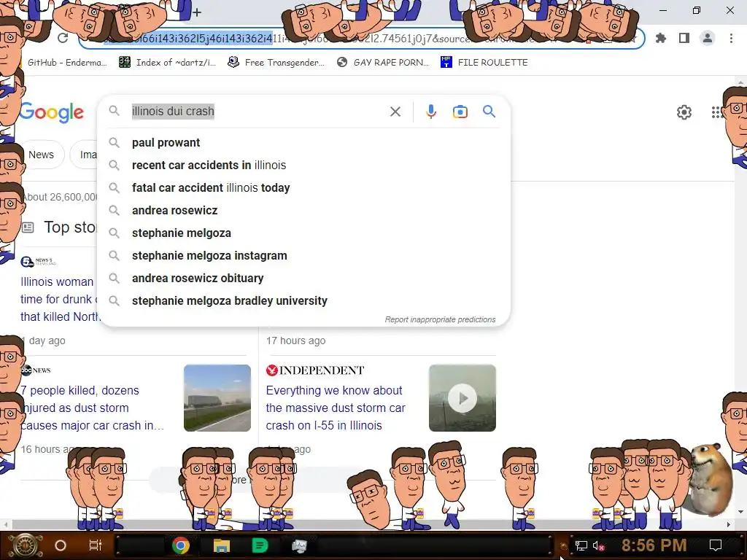Open the grey monitor app in taskbar
Image resolution: width=747 pixels, height=560 pixels.
pyautogui.click(x=299, y=545)
